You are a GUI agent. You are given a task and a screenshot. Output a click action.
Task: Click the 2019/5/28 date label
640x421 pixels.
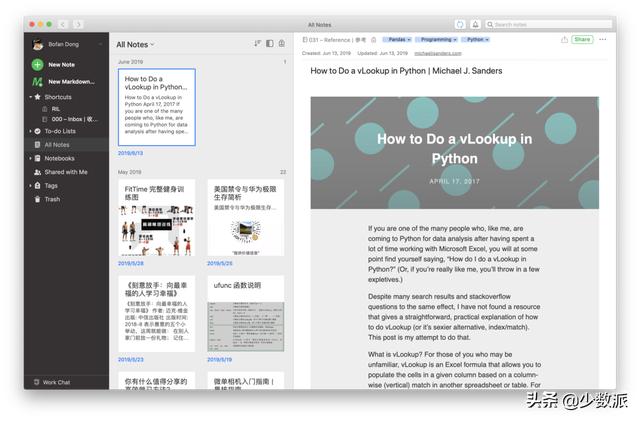(131, 263)
